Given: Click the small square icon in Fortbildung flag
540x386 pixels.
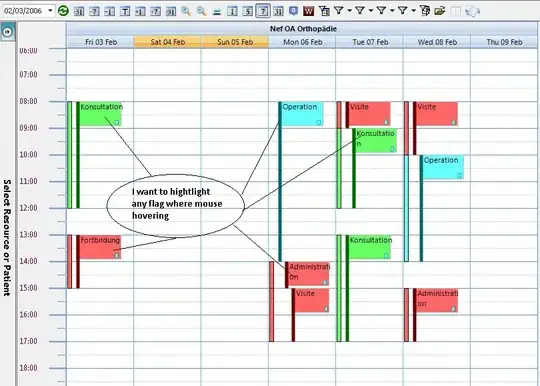Looking at the screenshot, I should pyautogui.click(x=117, y=255).
